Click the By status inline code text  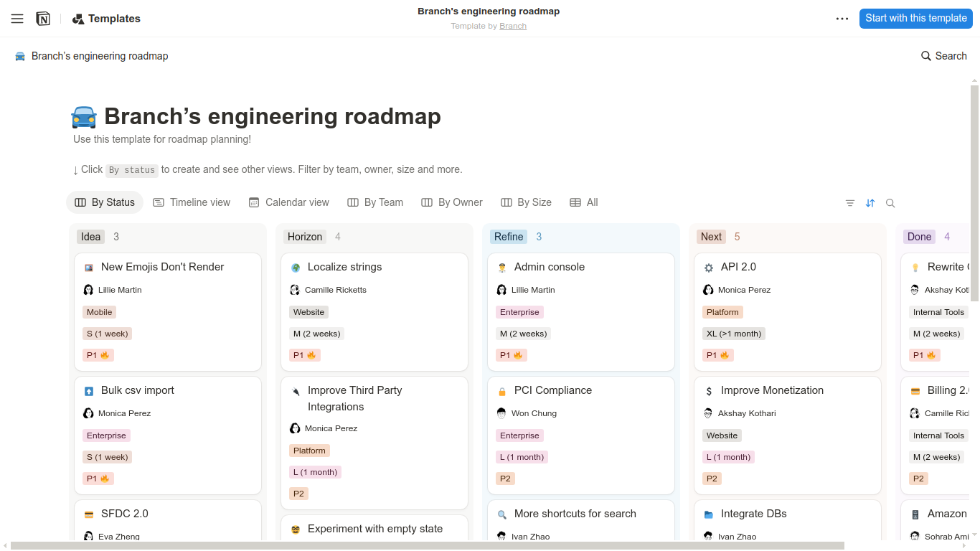(x=132, y=170)
